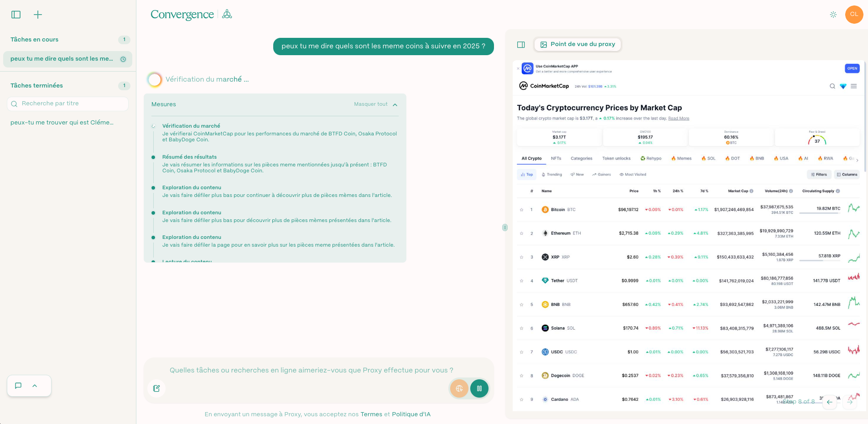868x424 pixels.
Task: Star Ethereum in the crypto list
Action: point(521,233)
